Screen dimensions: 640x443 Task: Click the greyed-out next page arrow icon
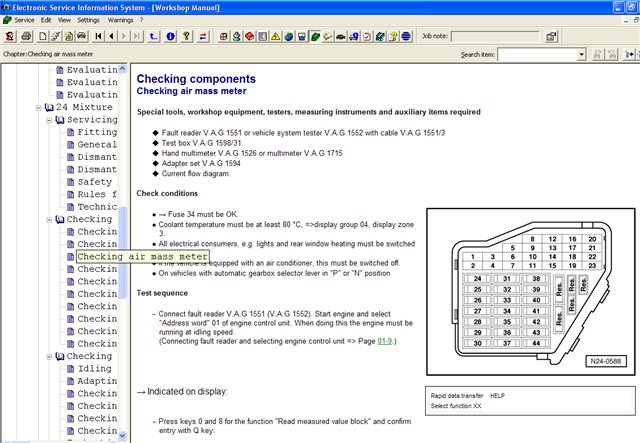coord(124,36)
